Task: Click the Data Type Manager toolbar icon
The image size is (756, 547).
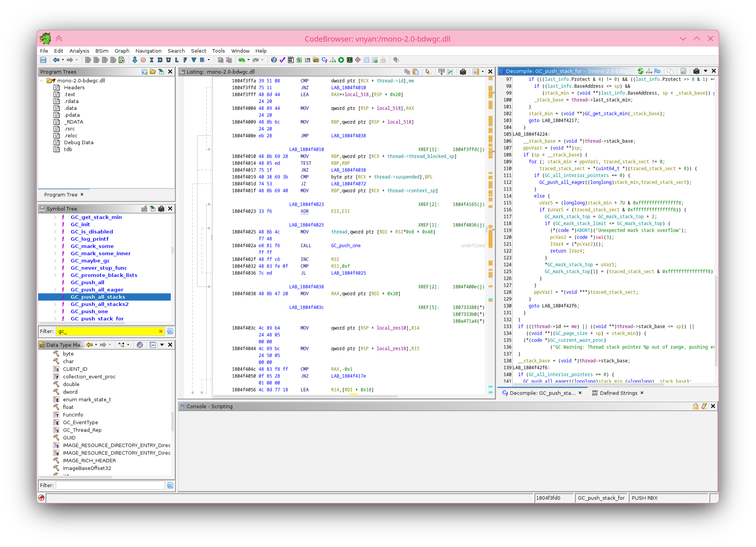Action: coord(316,60)
